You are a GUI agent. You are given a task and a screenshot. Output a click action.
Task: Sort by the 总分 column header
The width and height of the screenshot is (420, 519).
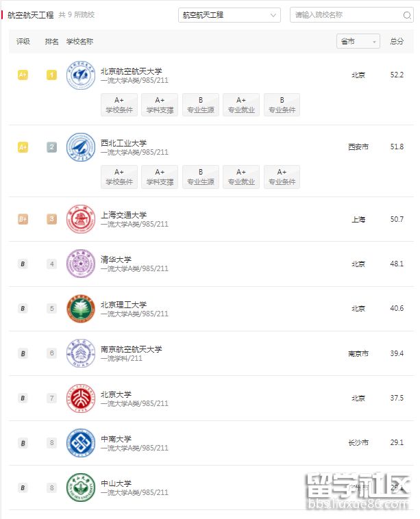[397, 41]
